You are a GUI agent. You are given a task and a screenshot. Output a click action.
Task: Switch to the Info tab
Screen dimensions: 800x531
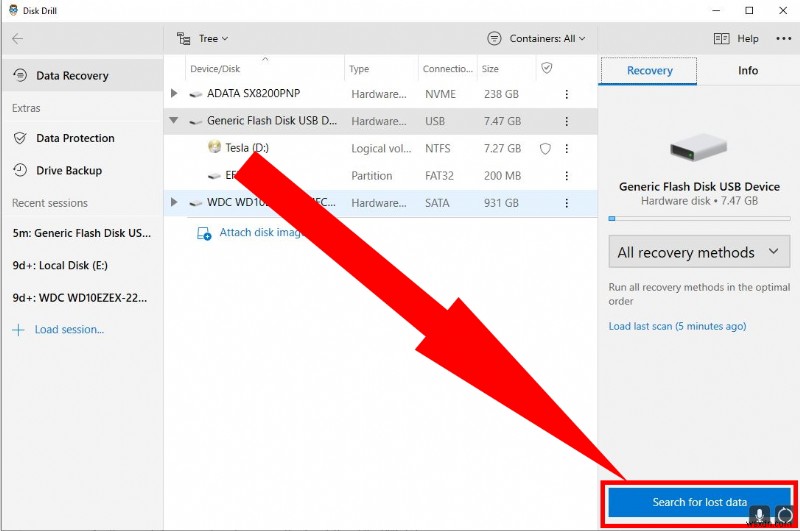click(x=748, y=71)
